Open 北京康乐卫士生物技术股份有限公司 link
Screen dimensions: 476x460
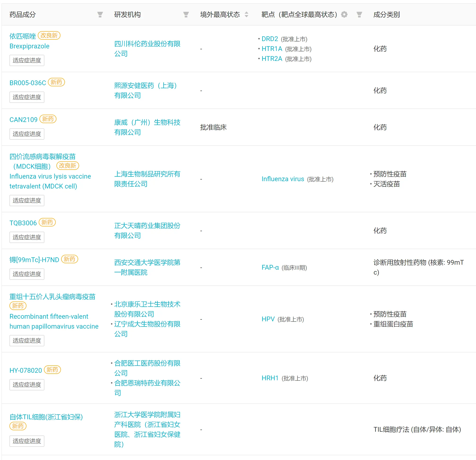(x=147, y=309)
